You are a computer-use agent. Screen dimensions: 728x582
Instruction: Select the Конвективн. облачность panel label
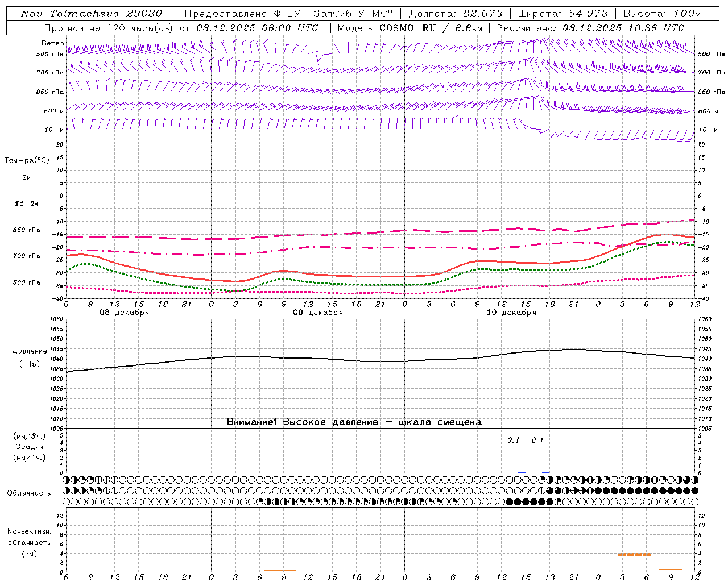point(29,537)
